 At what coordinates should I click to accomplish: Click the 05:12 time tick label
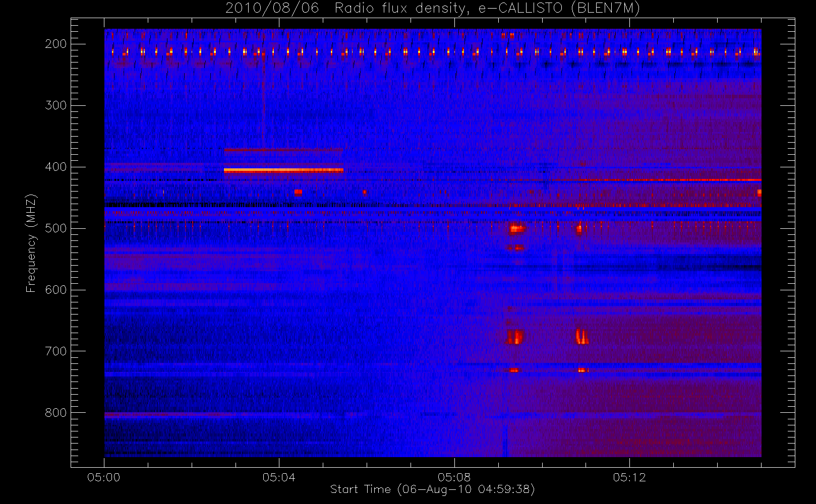point(629,477)
